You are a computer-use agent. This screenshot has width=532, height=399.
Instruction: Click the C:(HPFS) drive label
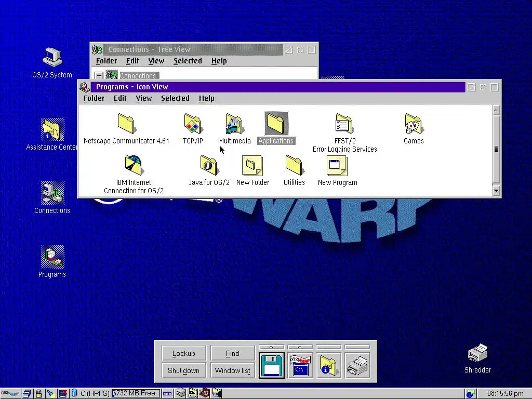(x=95, y=394)
